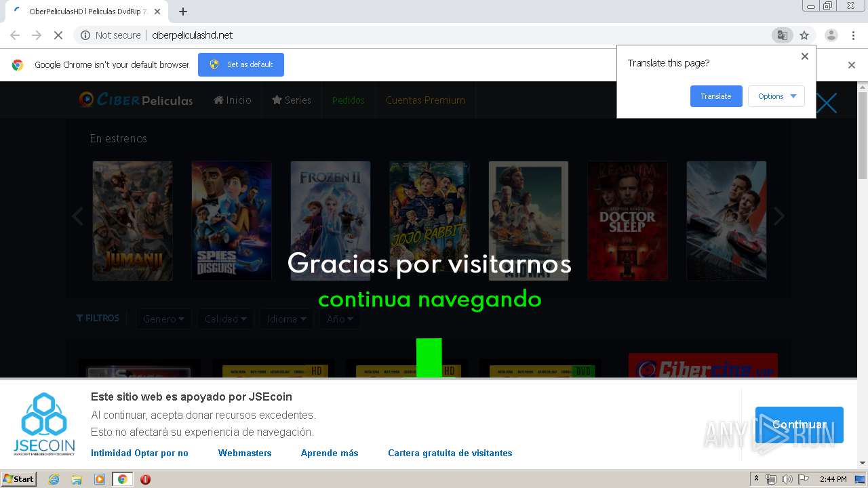Click the browser back arrow
Image resolution: width=868 pixels, height=488 pixels.
click(x=15, y=35)
